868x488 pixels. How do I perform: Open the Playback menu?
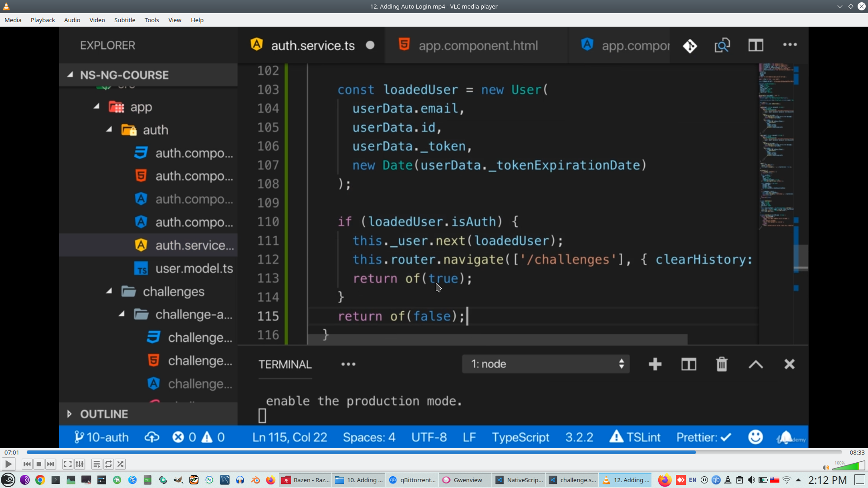coord(42,20)
